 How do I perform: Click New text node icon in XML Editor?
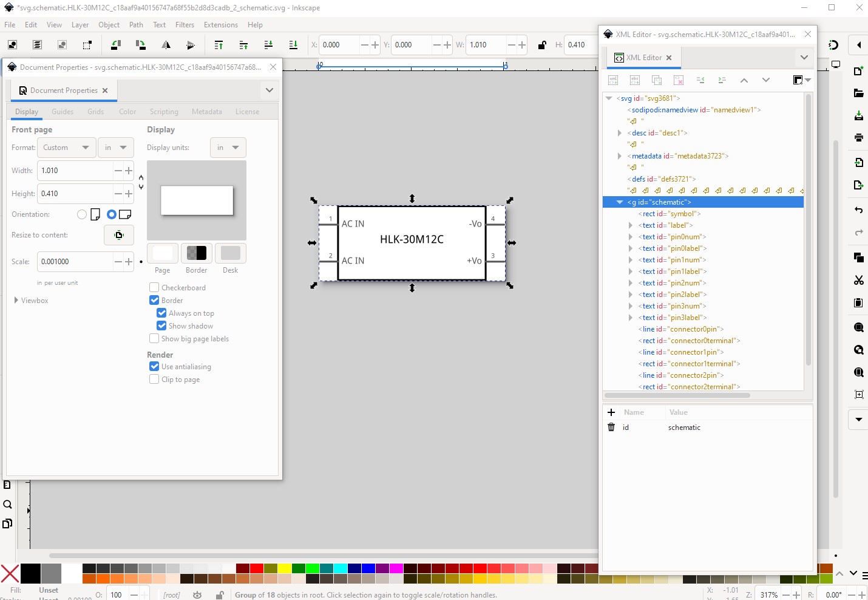[x=635, y=80]
